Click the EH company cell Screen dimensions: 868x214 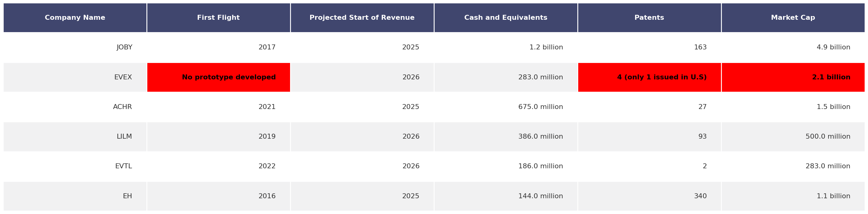(x=75, y=196)
